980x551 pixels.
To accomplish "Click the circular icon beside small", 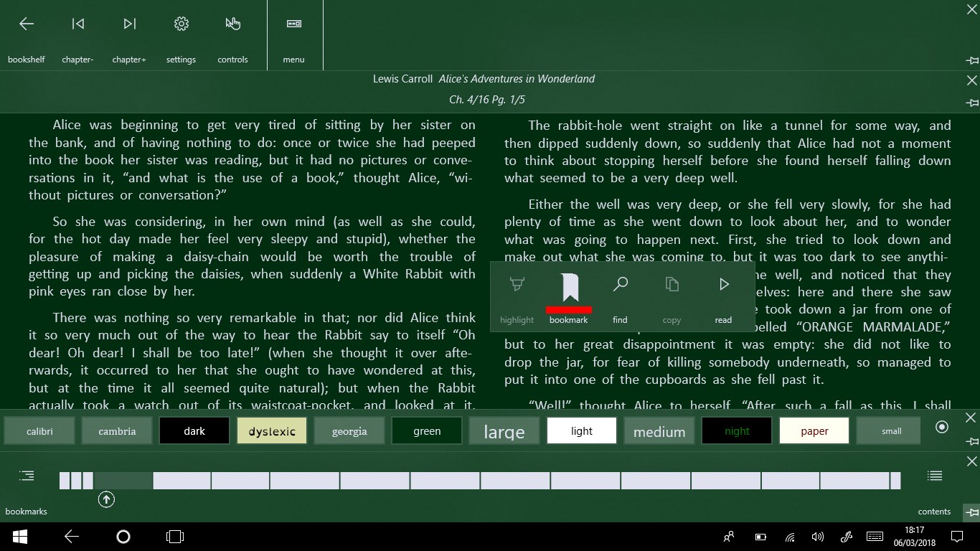I will [942, 428].
